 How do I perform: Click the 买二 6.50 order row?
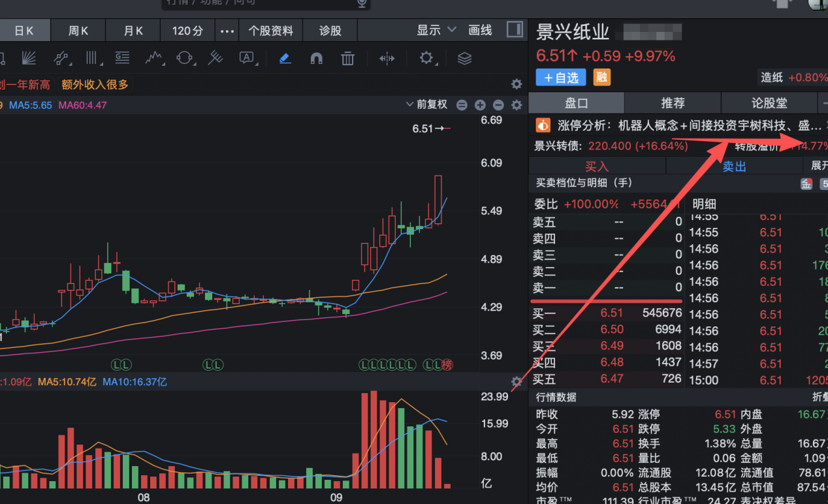[x=607, y=330]
